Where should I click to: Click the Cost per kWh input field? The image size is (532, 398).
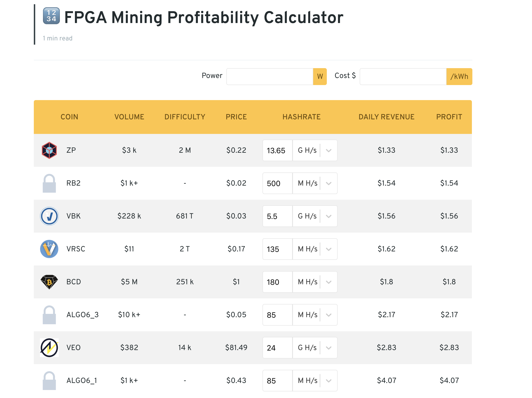pyautogui.click(x=403, y=77)
